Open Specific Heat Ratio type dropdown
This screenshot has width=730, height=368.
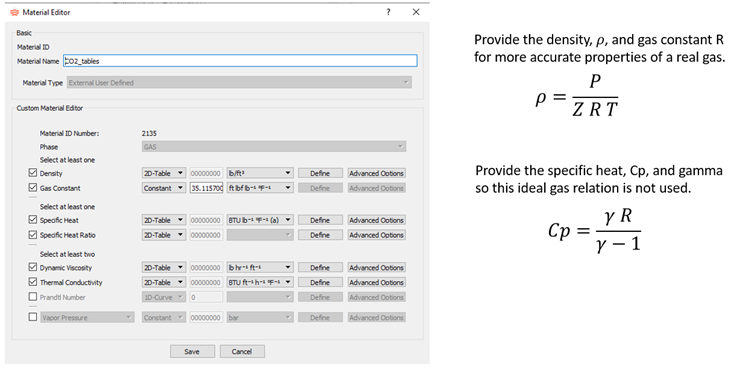pos(163,235)
